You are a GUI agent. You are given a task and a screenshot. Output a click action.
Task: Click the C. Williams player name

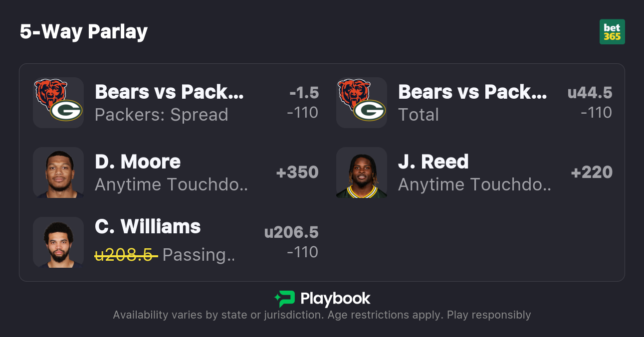pyautogui.click(x=148, y=226)
